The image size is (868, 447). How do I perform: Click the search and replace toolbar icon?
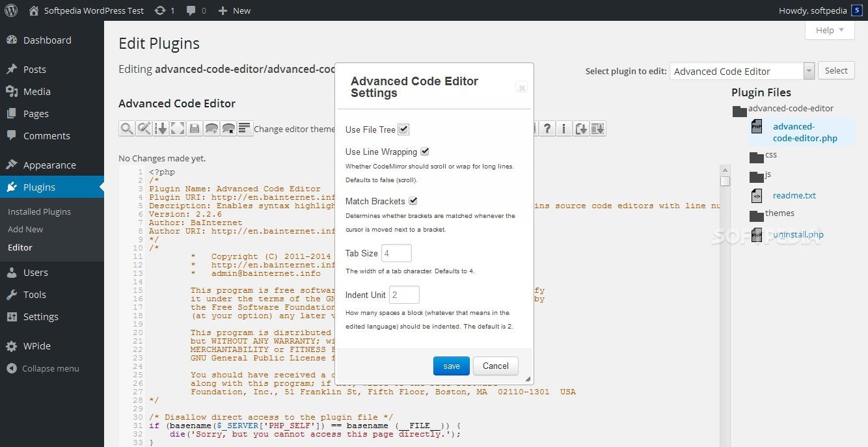pos(144,129)
